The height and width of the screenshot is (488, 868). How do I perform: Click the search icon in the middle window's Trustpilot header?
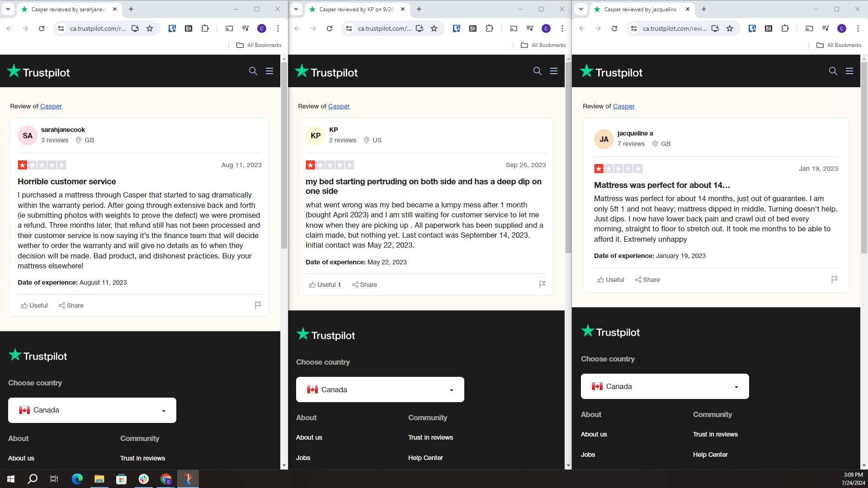(x=538, y=71)
